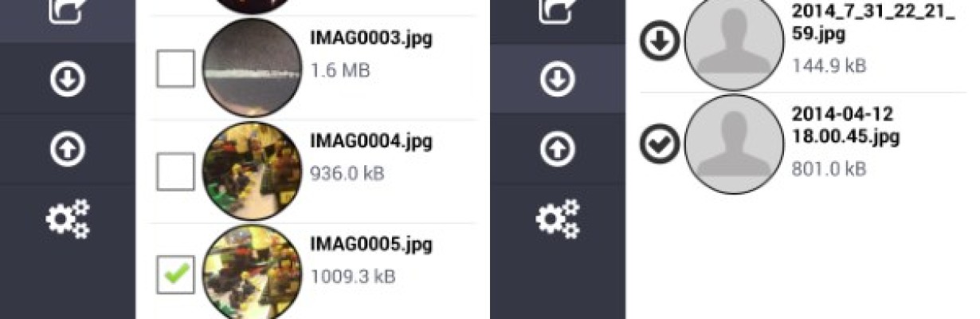Screen dimensions: 980x319
Task: Open IMAG0005.jpg thumbnail preview
Action: tap(253, 274)
